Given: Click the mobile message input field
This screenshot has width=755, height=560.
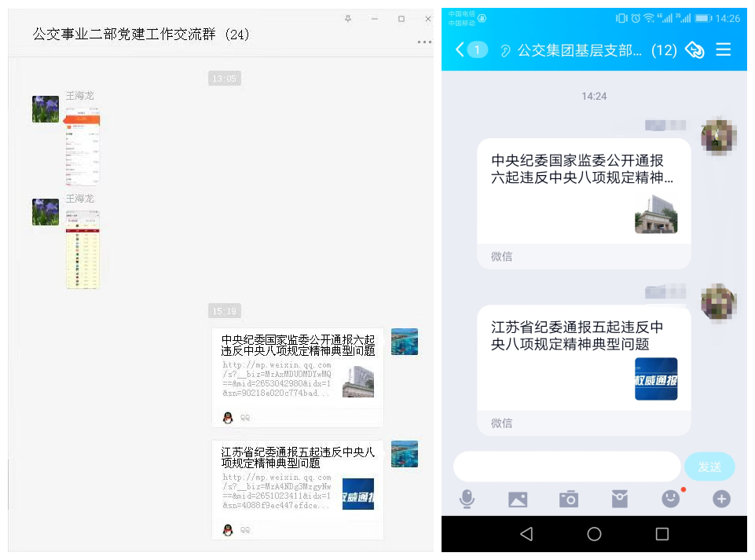Looking at the screenshot, I should click(x=566, y=467).
